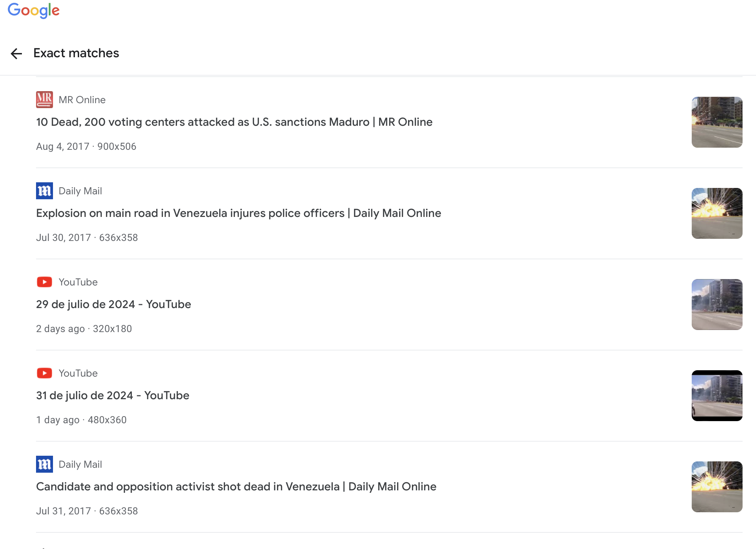The image size is (756, 549).
Task: Click the Exact matches heading
Action: pos(76,53)
